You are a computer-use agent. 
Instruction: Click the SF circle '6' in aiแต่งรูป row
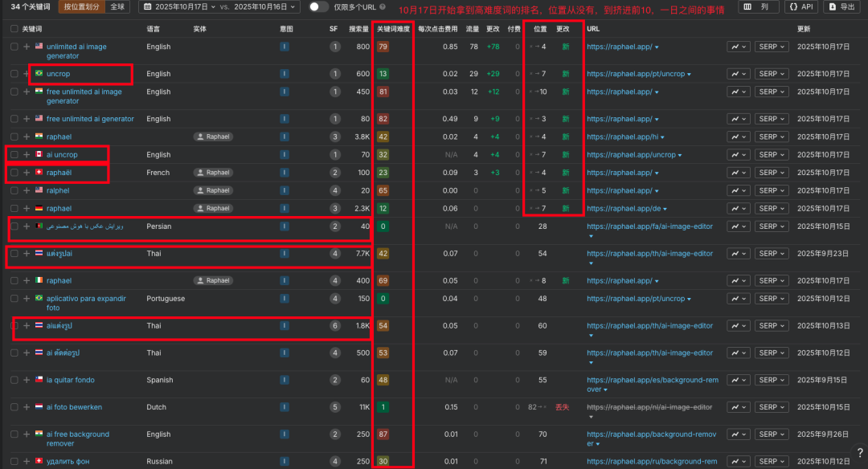pos(334,326)
